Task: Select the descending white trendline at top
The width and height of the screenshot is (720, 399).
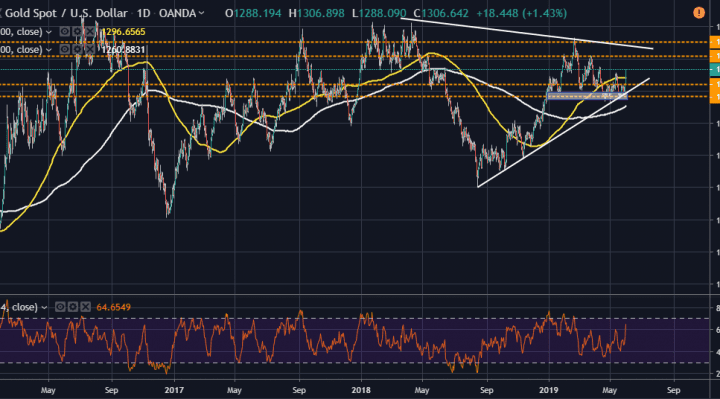Action: pos(527,33)
